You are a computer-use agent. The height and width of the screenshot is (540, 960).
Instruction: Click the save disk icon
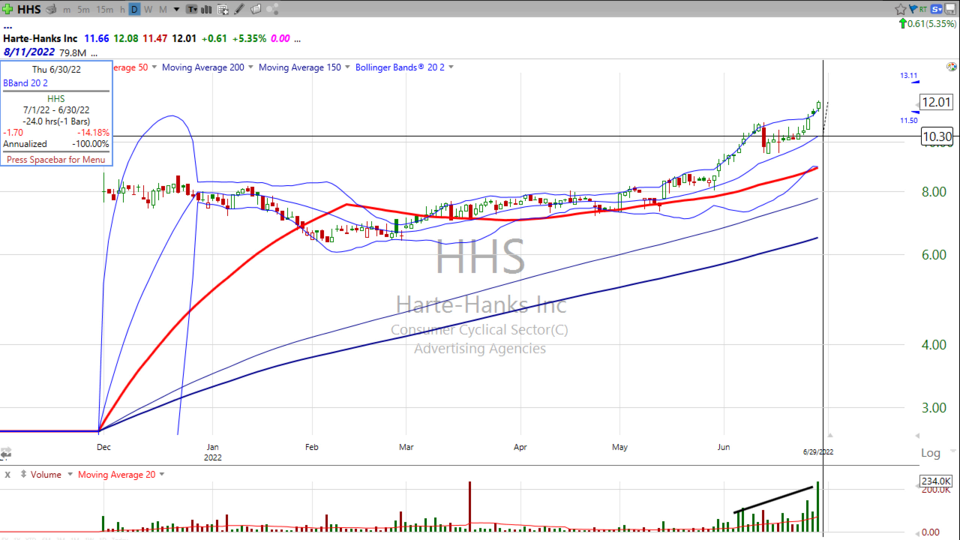(x=951, y=9)
